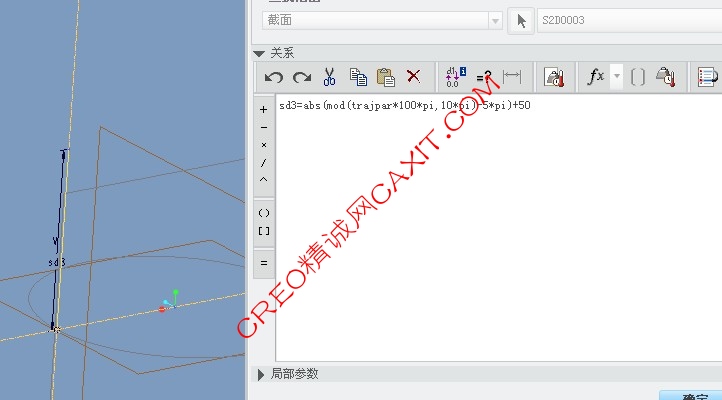This screenshot has width=722, height=400.
Task: Insert plus operator into relation
Action: [x=263, y=110]
